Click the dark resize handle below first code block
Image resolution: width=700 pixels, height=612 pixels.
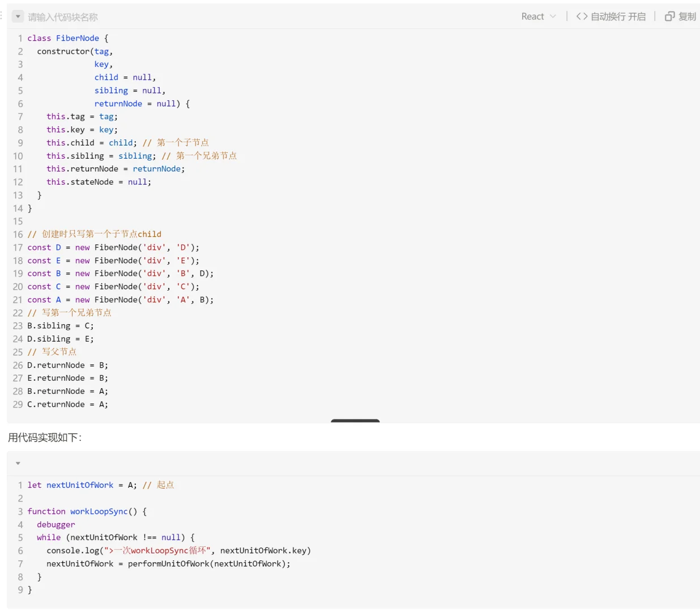pyautogui.click(x=355, y=420)
